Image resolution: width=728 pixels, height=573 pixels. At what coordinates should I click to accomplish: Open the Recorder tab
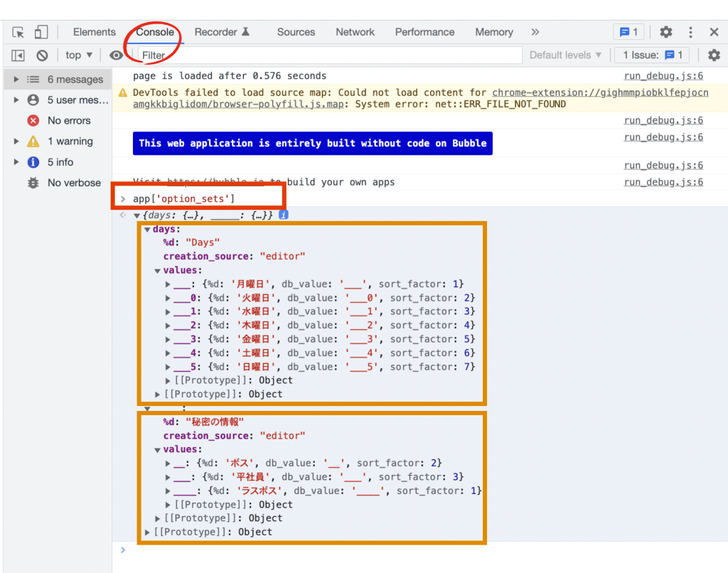(222, 32)
